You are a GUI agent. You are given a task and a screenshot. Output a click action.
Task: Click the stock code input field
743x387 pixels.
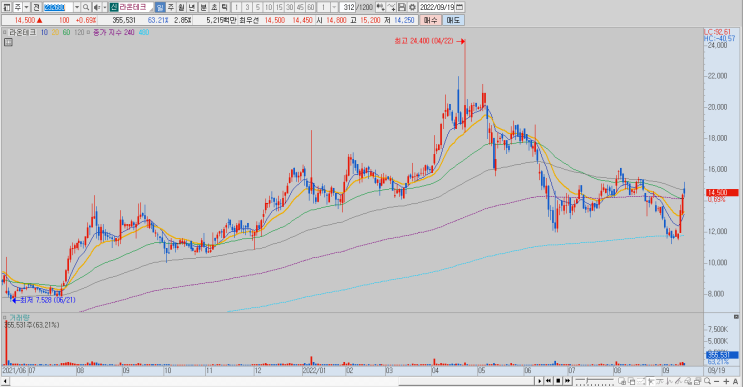pos(58,7)
